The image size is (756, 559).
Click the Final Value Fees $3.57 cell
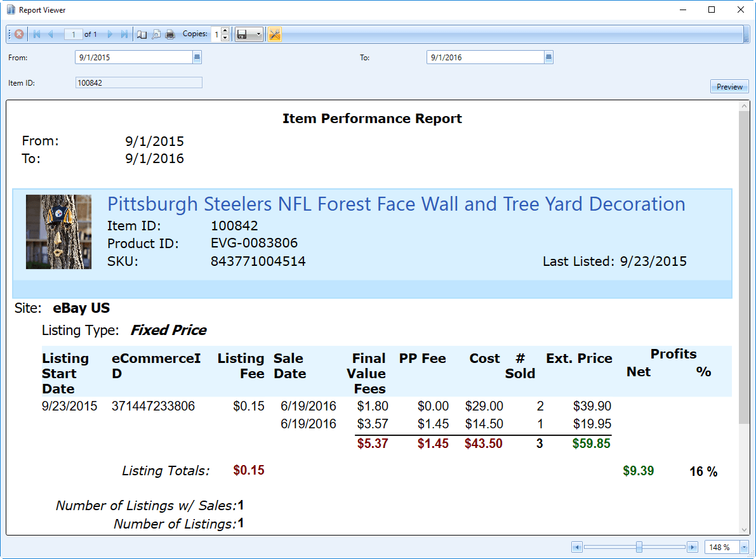pyautogui.click(x=373, y=424)
